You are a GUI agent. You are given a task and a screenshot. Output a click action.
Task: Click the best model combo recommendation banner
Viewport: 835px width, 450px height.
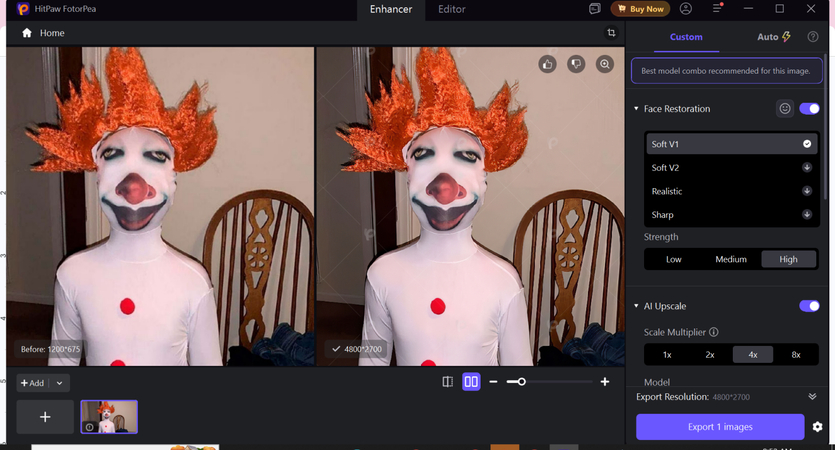click(x=726, y=71)
